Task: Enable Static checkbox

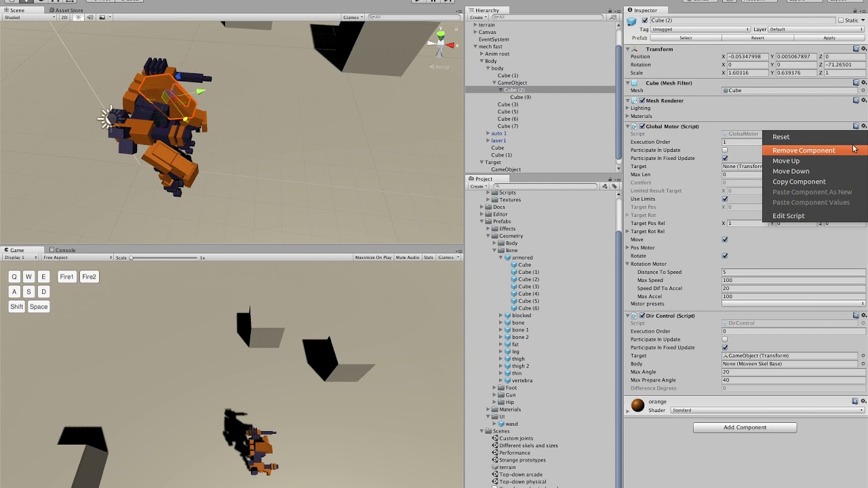Action: pyautogui.click(x=842, y=20)
